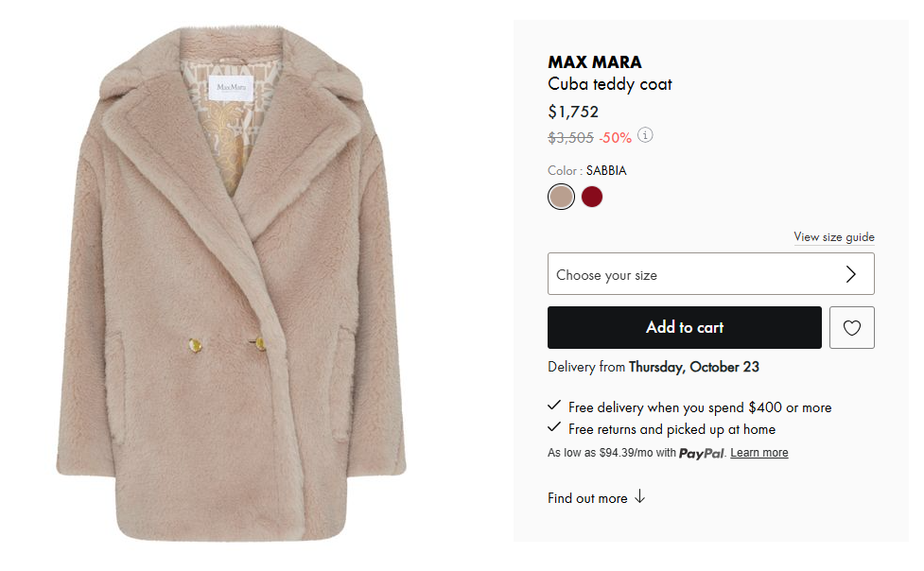Screen dimensions: 924x571
Task: Add coat to wishlist with heart icon
Action: [x=851, y=328]
